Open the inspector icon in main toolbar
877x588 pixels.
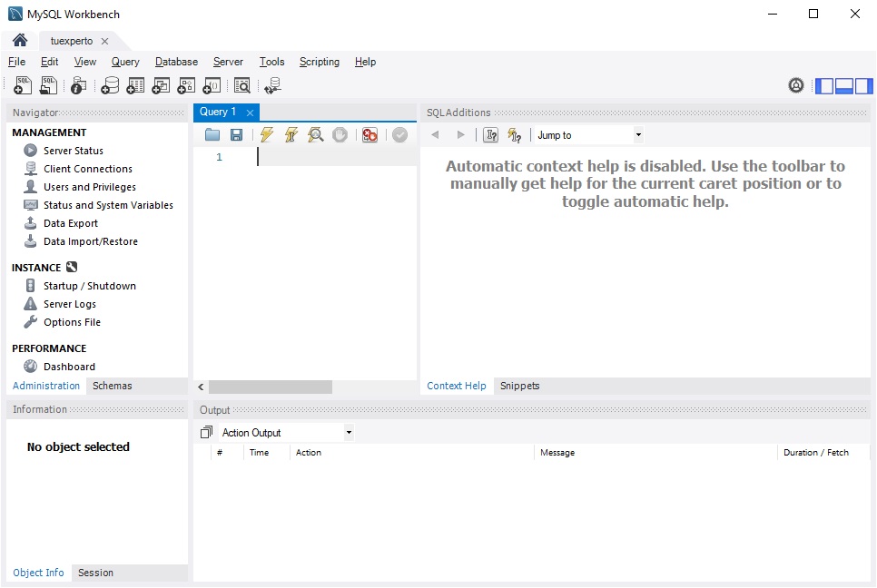(78, 85)
